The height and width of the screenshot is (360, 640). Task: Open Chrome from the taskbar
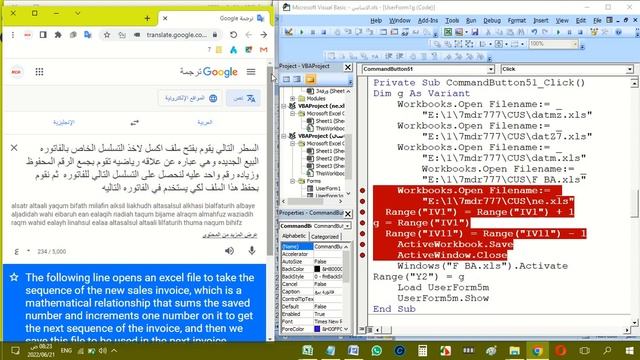point(537,351)
